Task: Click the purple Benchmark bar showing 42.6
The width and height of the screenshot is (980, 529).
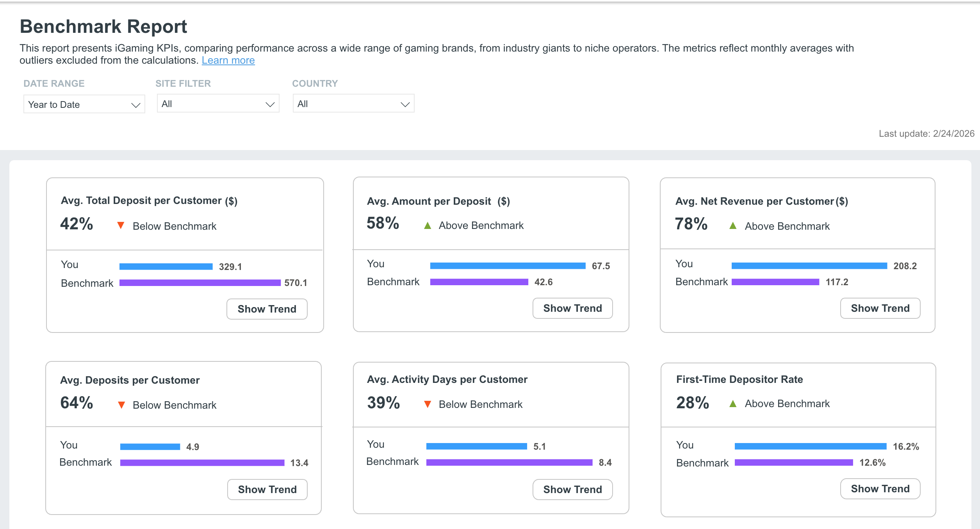Action: click(479, 282)
